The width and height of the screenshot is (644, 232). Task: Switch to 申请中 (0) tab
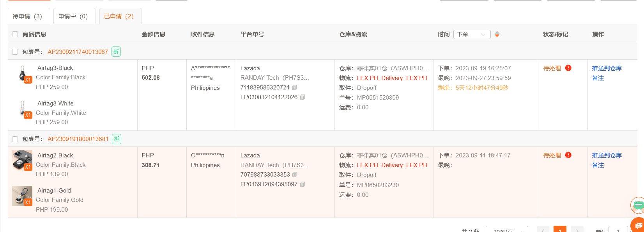tap(74, 16)
